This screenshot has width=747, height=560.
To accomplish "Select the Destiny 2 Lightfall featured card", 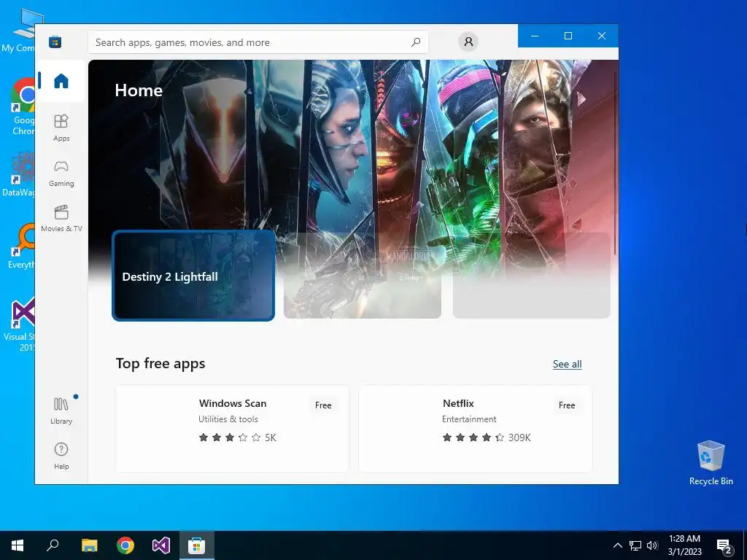I will (x=193, y=276).
